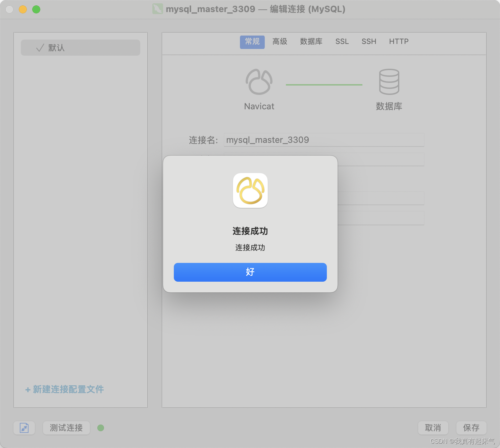Image resolution: width=500 pixels, height=448 pixels.
Task: Open the HTTP tab
Action: (399, 42)
